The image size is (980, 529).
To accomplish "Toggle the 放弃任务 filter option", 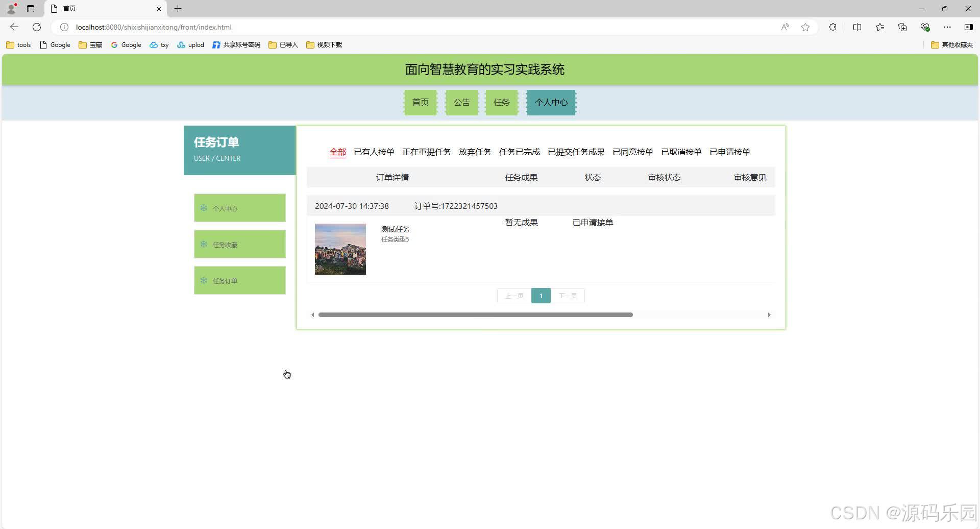I will pyautogui.click(x=475, y=152).
